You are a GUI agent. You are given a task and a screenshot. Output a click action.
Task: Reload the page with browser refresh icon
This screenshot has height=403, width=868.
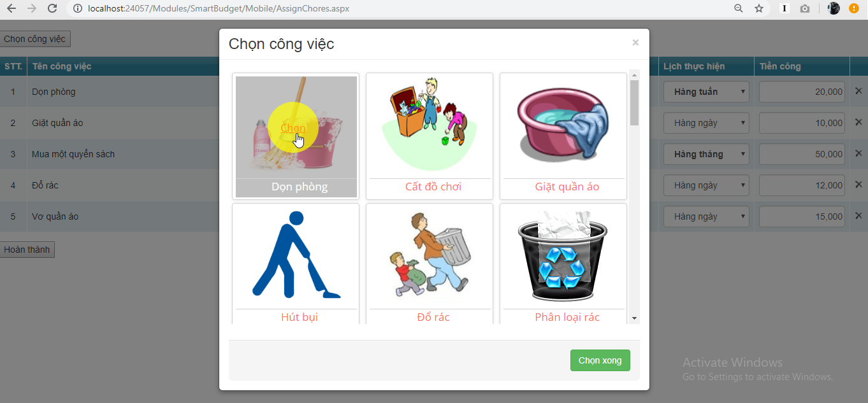click(x=53, y=9)
